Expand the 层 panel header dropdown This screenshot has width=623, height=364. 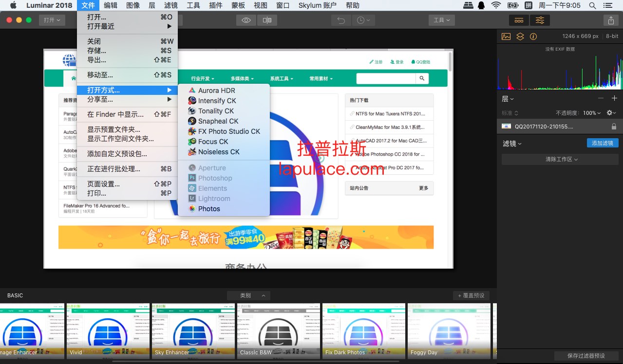[x=508, y=99]
